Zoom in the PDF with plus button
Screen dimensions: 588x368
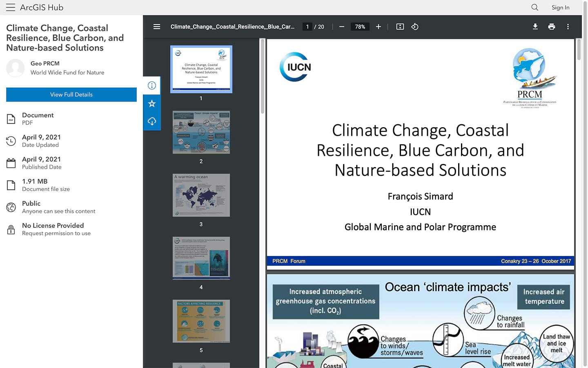[379, 27]
